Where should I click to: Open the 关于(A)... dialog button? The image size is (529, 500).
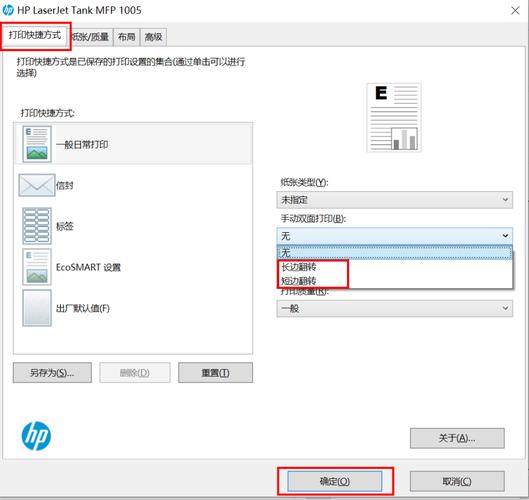(x=457, y=438)
